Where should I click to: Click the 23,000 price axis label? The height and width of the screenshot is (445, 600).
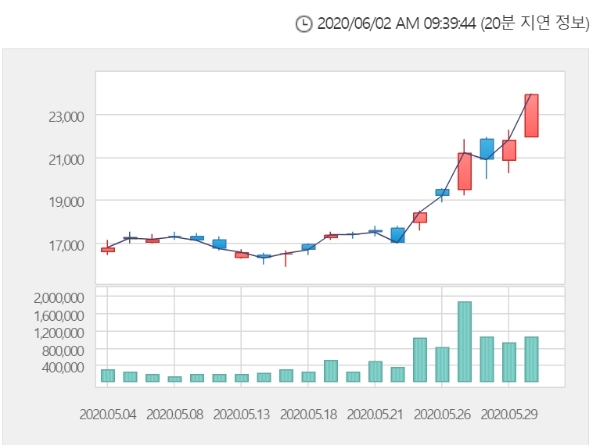point(66,117)
